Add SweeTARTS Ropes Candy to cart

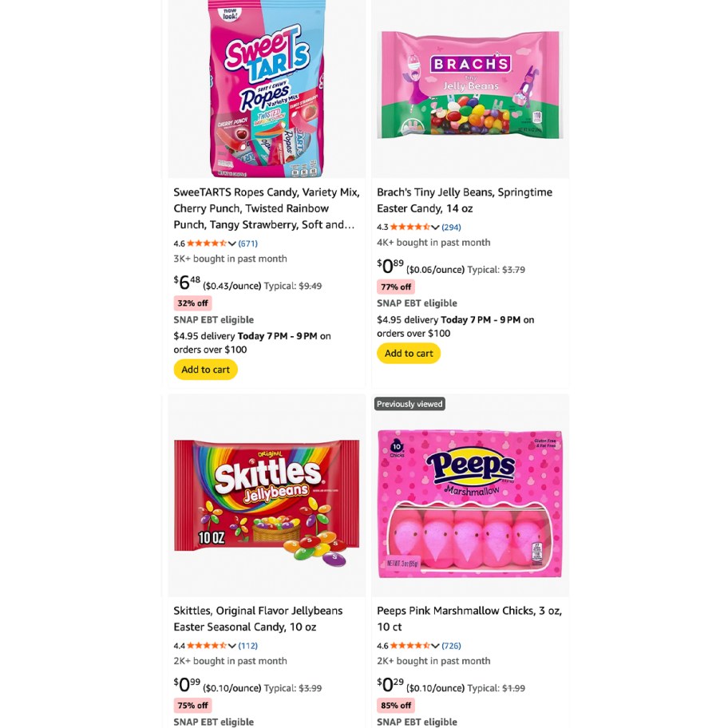click(205, 369)
